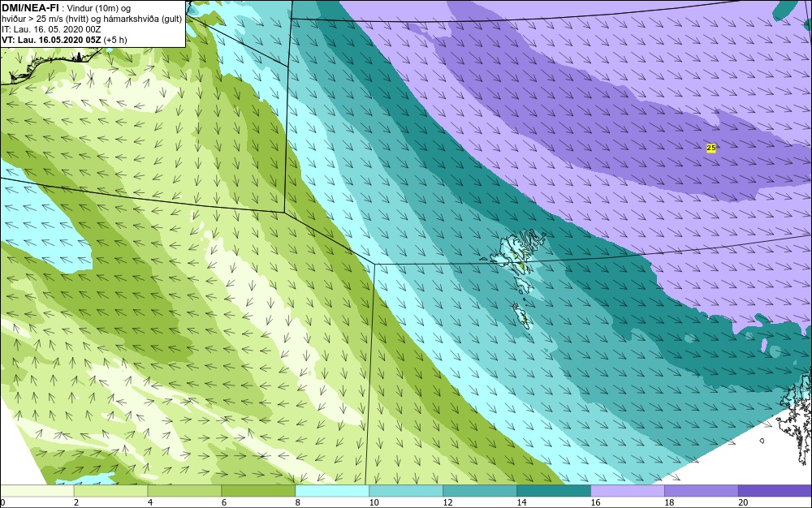Click the legend scale value 0
The width and height of the screenshot is (812, 508).
2,502
